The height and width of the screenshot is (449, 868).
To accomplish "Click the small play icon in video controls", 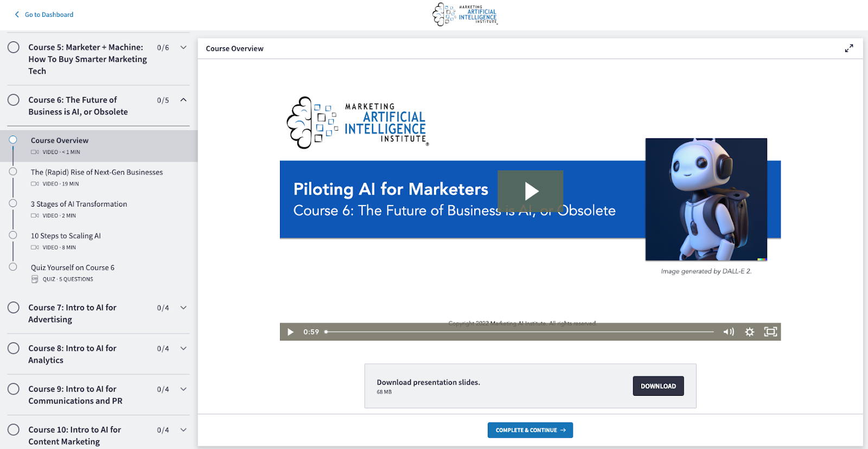I will 290,332.
